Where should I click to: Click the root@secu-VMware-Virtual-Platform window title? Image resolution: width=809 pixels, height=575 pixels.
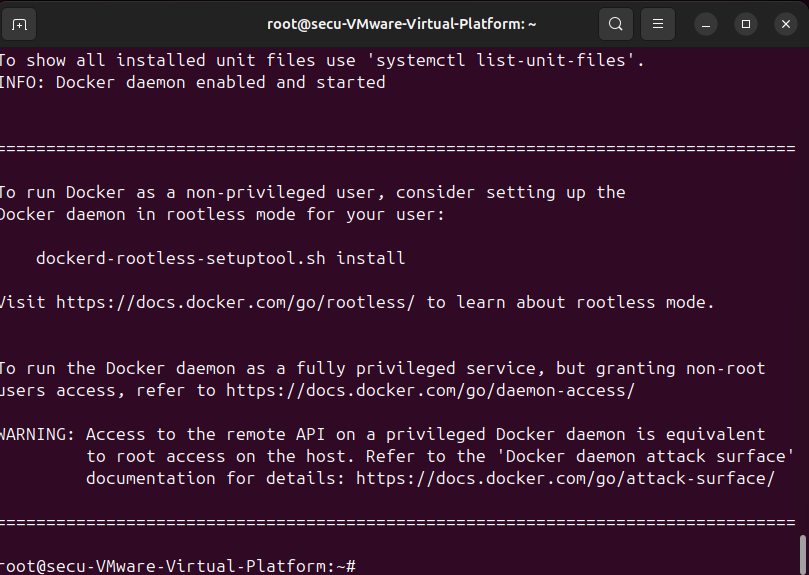[x=401, y=24]
